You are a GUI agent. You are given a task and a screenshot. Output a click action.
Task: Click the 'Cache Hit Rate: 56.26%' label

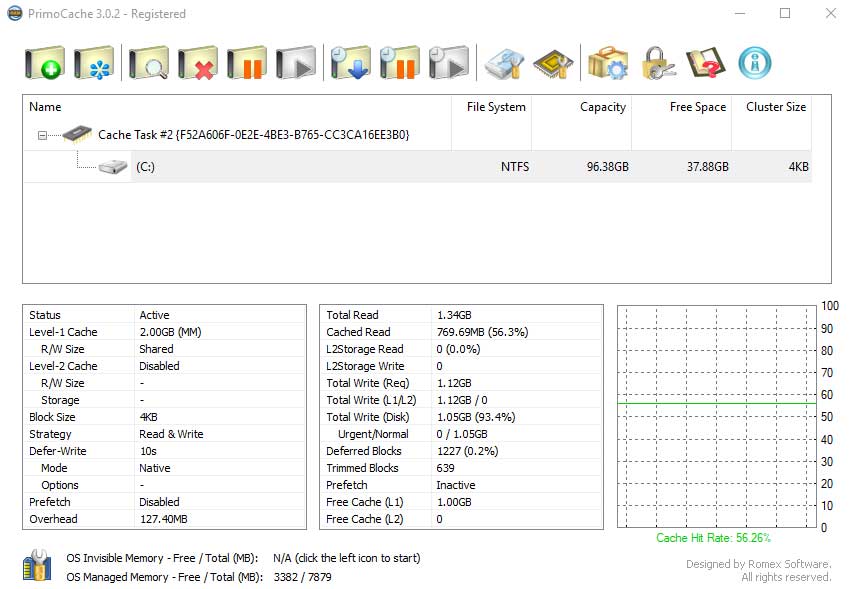(x=713, y=538)
